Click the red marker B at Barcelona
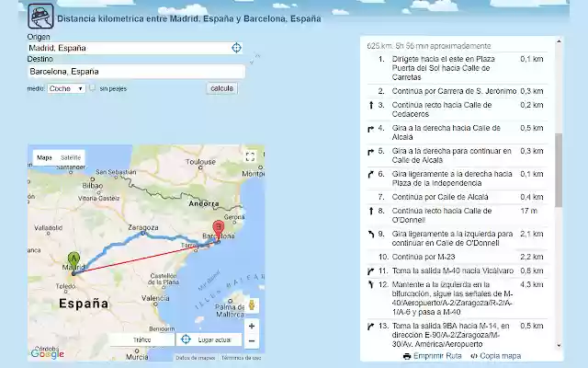This screenshot has height=368, width=588. 219,231
